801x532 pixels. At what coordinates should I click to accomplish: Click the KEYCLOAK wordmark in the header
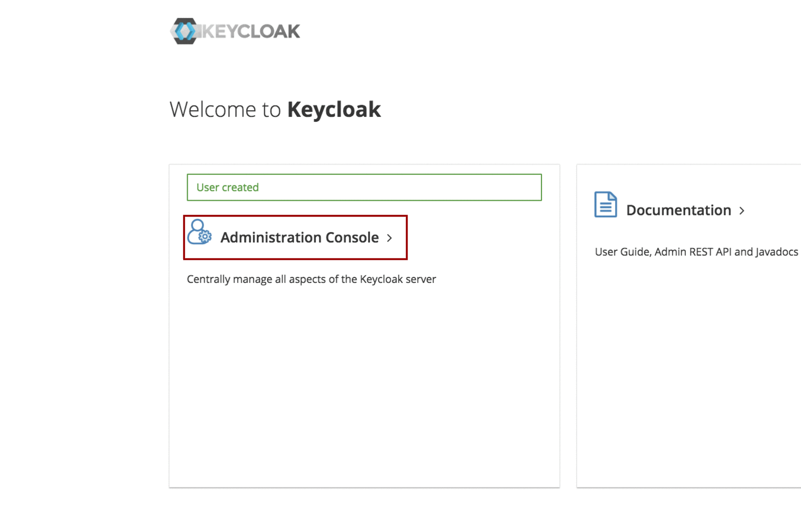251,32
